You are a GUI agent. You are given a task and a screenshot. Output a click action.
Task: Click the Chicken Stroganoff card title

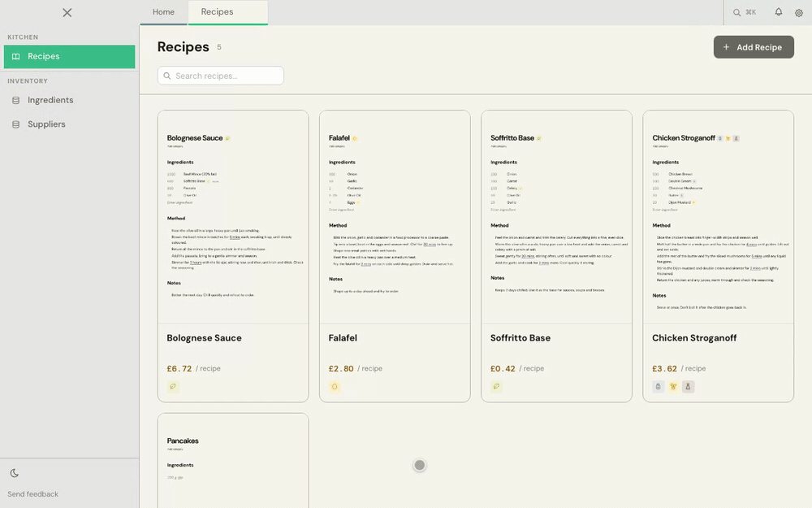[x=694, y=338]
